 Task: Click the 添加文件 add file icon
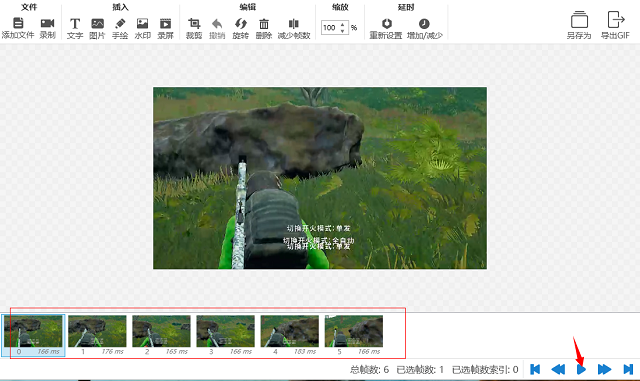pyautogui.click(x=18, y=23)
